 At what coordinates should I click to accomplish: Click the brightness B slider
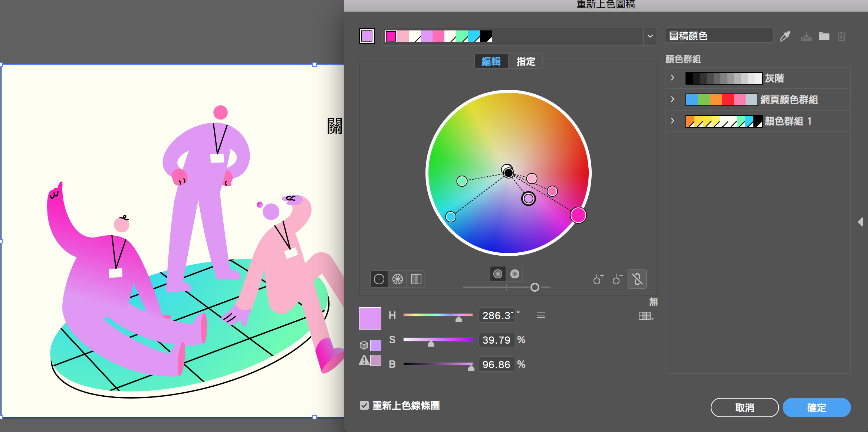(438, 364)
